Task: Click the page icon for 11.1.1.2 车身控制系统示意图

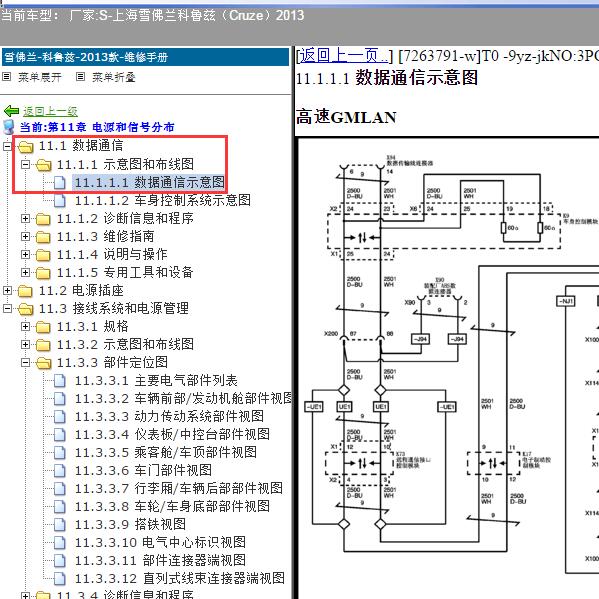Action: [59, 201]
